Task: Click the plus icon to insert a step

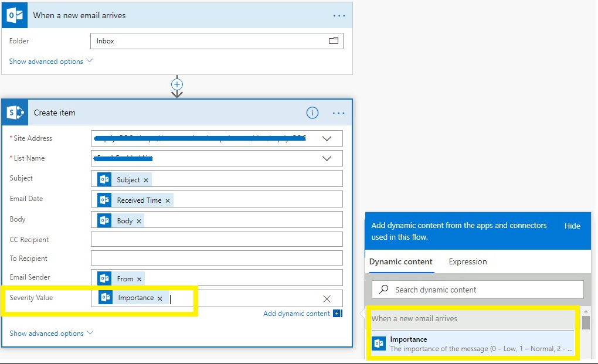Action: click(177, 84)
